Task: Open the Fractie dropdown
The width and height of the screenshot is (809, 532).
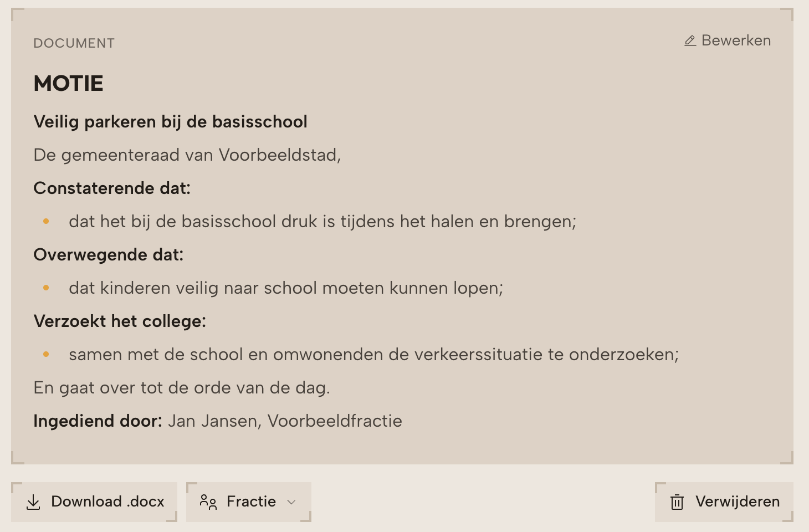Action: coord(249,502)
